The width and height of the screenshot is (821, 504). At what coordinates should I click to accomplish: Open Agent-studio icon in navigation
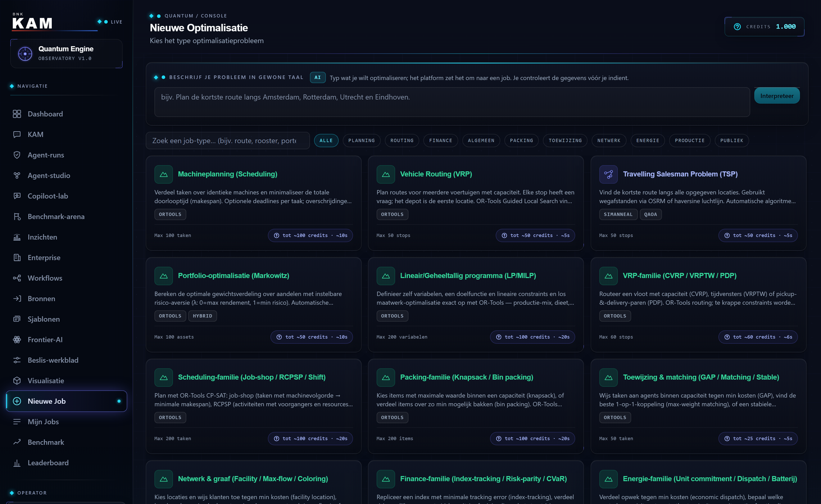pos(17,175)
